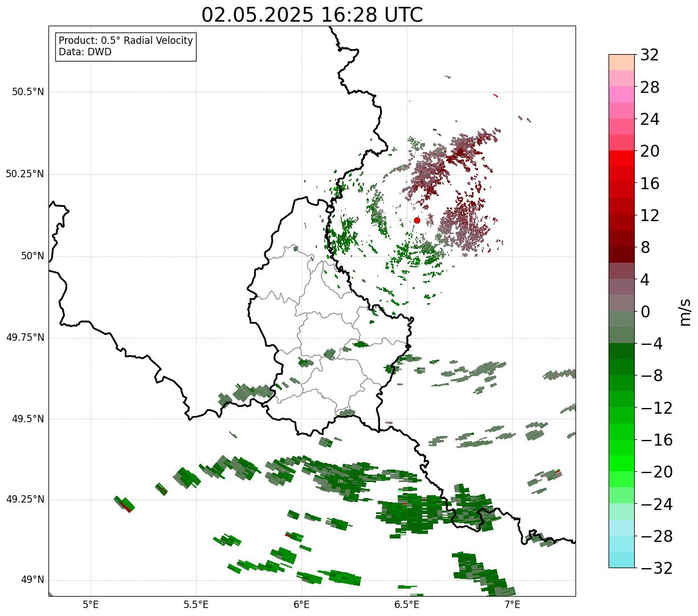This screenshot has height=616, width=698.
Task: Click the cyan bottom colorbar swatch
Action: tap(622, 560)
